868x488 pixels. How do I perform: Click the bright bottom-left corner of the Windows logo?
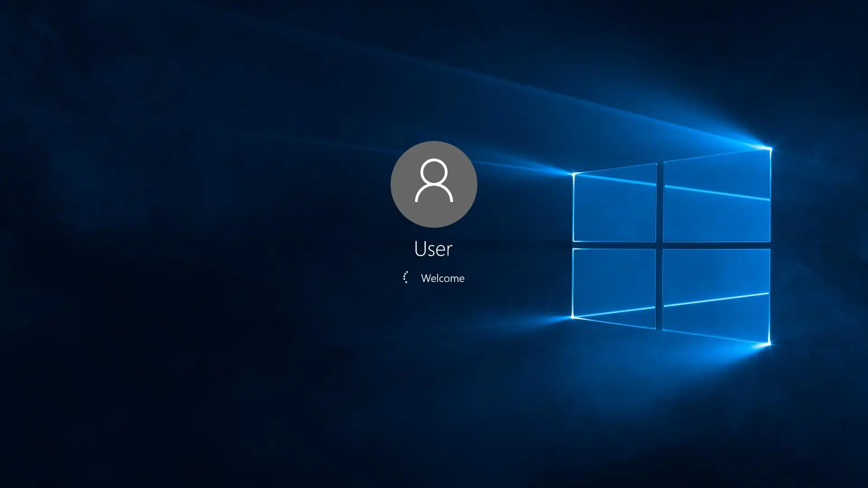coord(573,317)
